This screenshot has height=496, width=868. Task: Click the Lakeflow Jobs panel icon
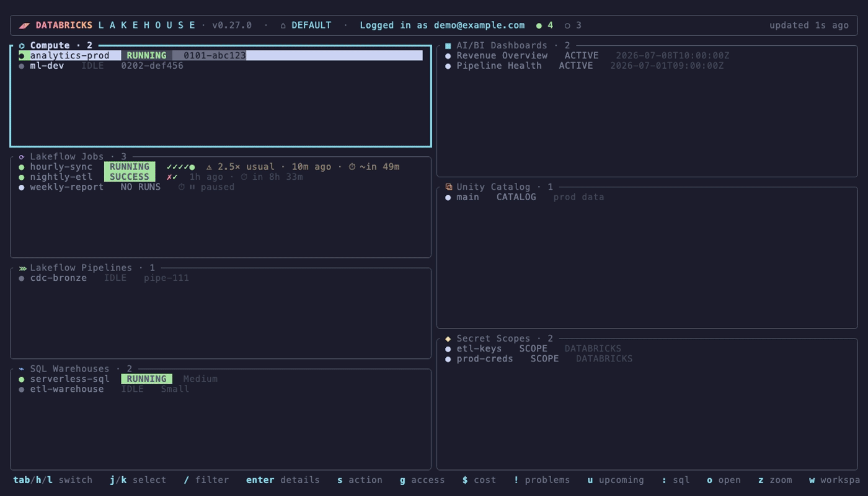[22, 157]
